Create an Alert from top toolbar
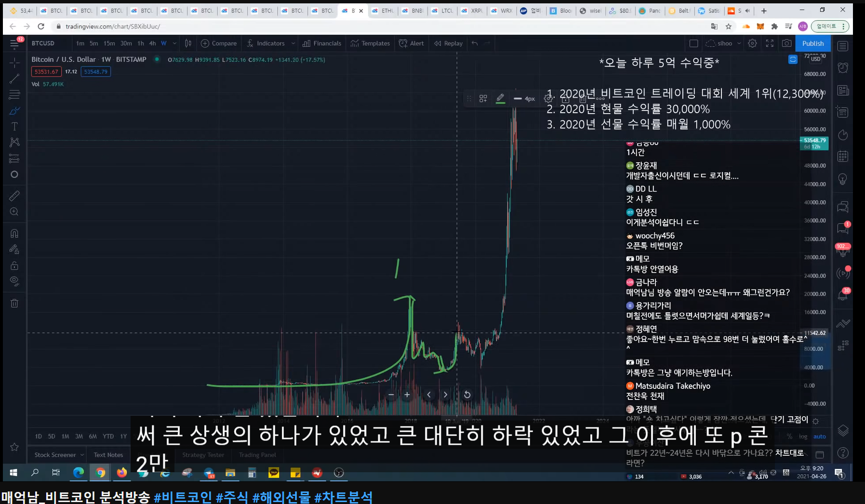865x504 pixels. pyautogui.click(x=412, y=43)
